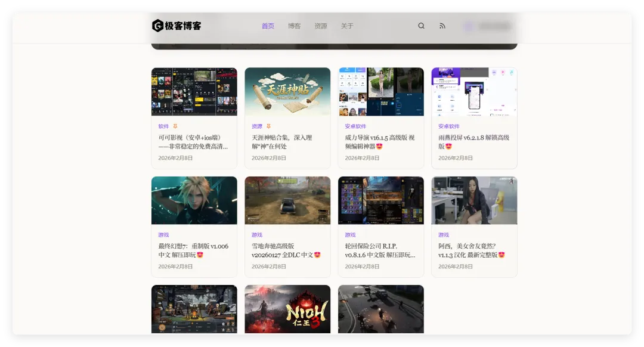
Task: Click the date under 可可影视 post
Action: point(175,158)
